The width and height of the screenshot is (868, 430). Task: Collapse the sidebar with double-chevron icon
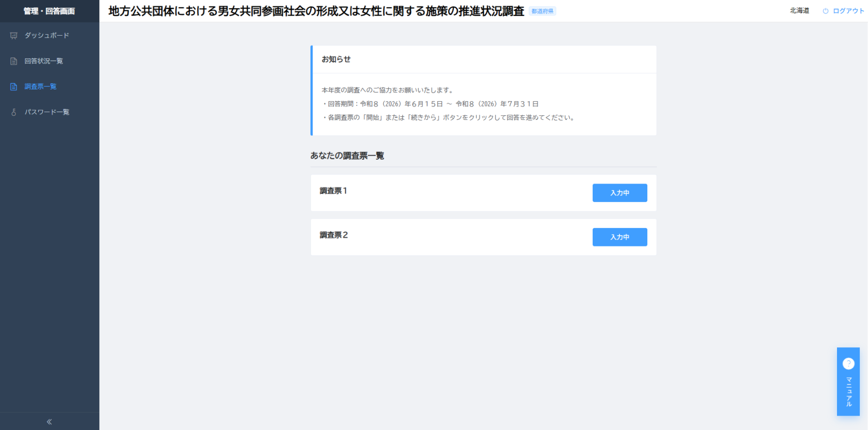point(50,422)
